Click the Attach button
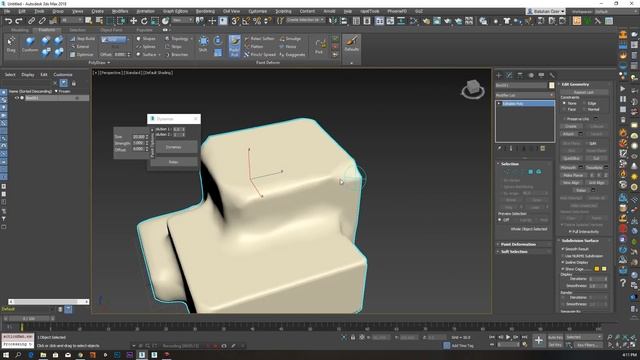 coord(569,134)
